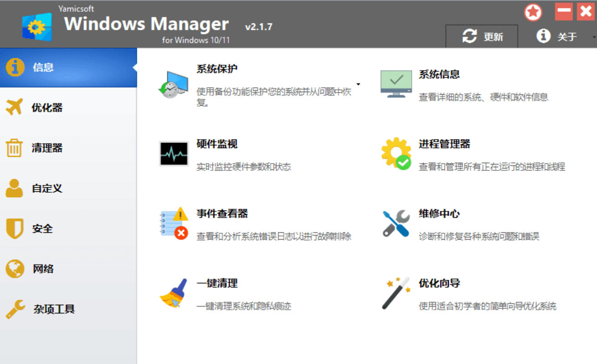This screenshot has width=597, height=364.
Task: Expand the 系统保护 dropdown arrow
Action: pos(358,84)
